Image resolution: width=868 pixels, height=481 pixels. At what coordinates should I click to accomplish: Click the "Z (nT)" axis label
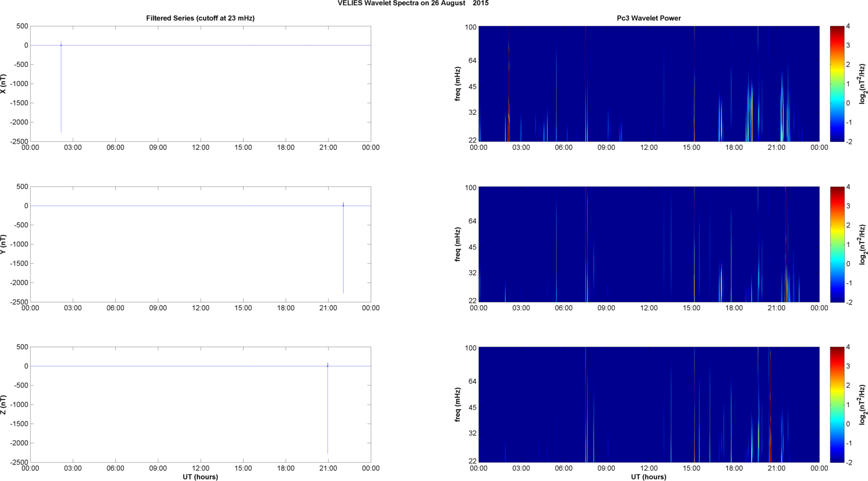pos(3,405)
